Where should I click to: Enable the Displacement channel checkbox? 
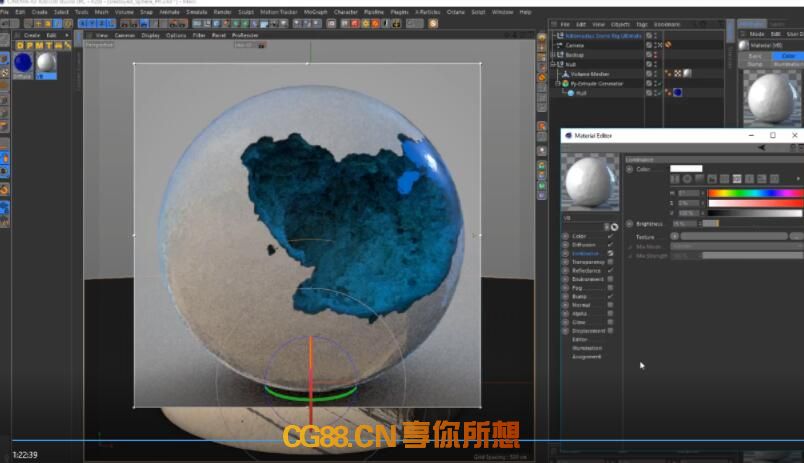click(x=610, y=331)
